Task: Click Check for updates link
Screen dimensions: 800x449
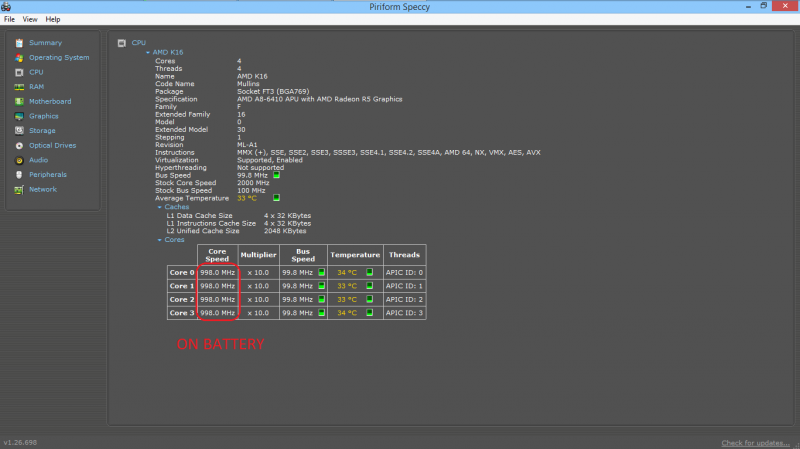Action: pos(755,443)
